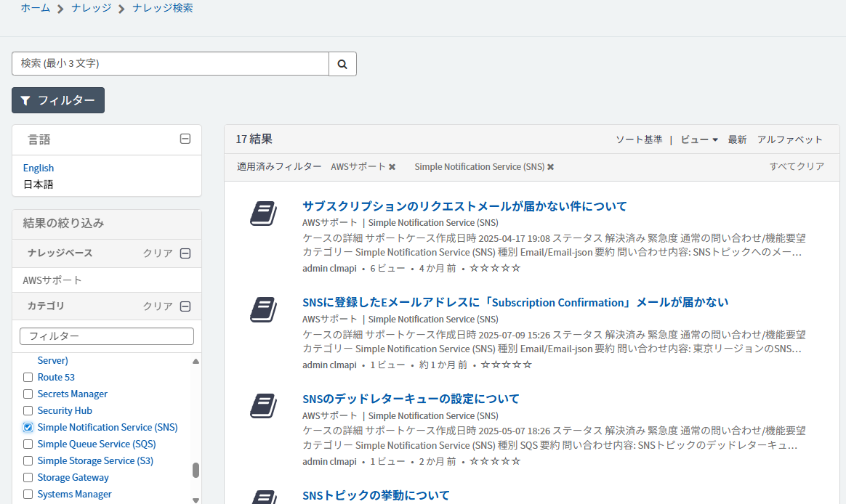Open the article SNSのデッドレターキューの設定について
846x504 pixels.
410,399
